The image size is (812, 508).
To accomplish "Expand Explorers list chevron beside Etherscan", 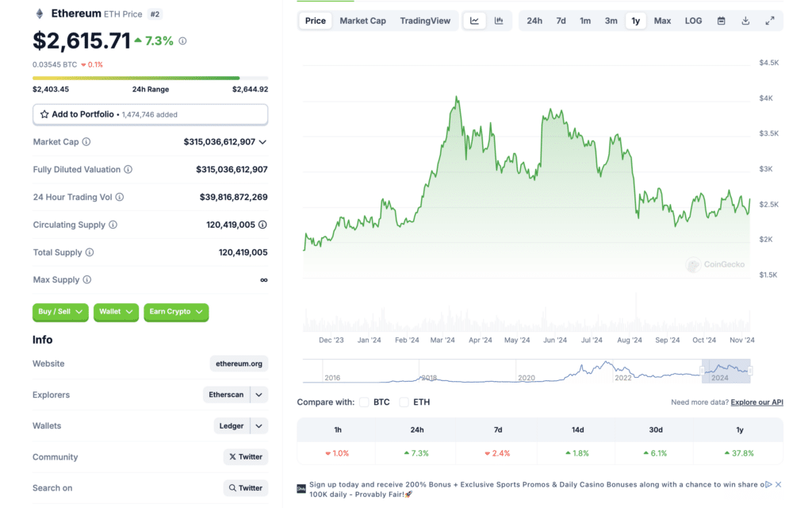I will point(259,395).
